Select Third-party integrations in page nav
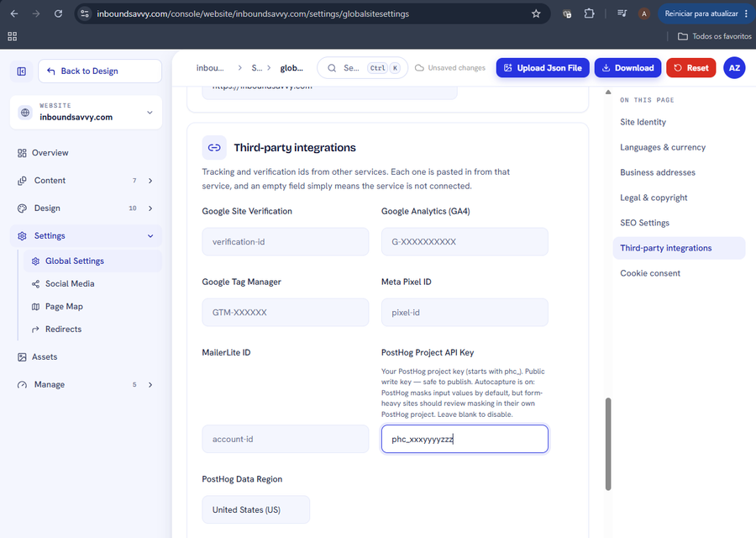Viewport: 756px width, 538px height. point(679,248)
